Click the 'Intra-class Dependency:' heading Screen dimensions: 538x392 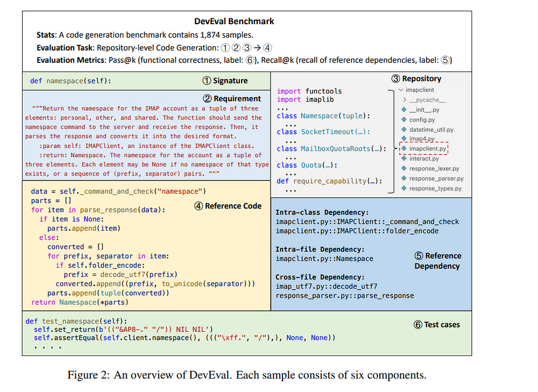(x=322, y=212)
